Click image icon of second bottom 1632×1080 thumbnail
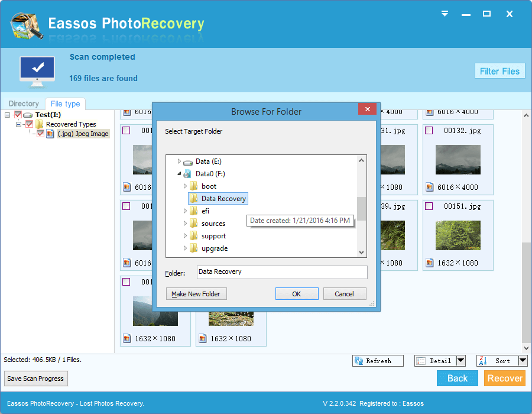Viewport: 532px width, 414px height. [x=203, y=338]
